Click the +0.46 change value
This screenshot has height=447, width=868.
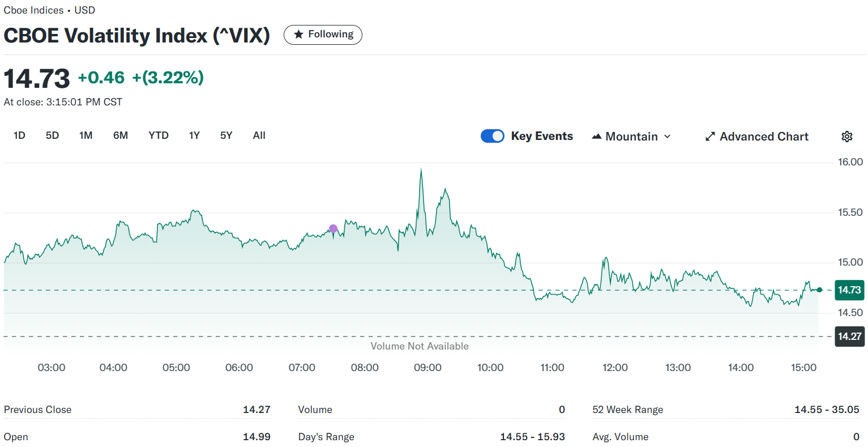click(101, 78)
